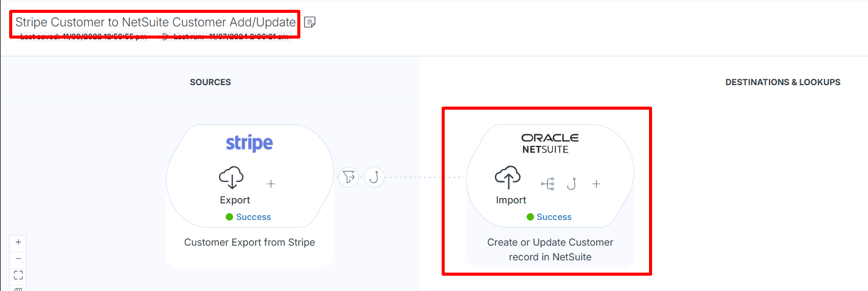Zoom in on the flow canvas
This screenshot has height=291, width=868.
click(18, 242)
